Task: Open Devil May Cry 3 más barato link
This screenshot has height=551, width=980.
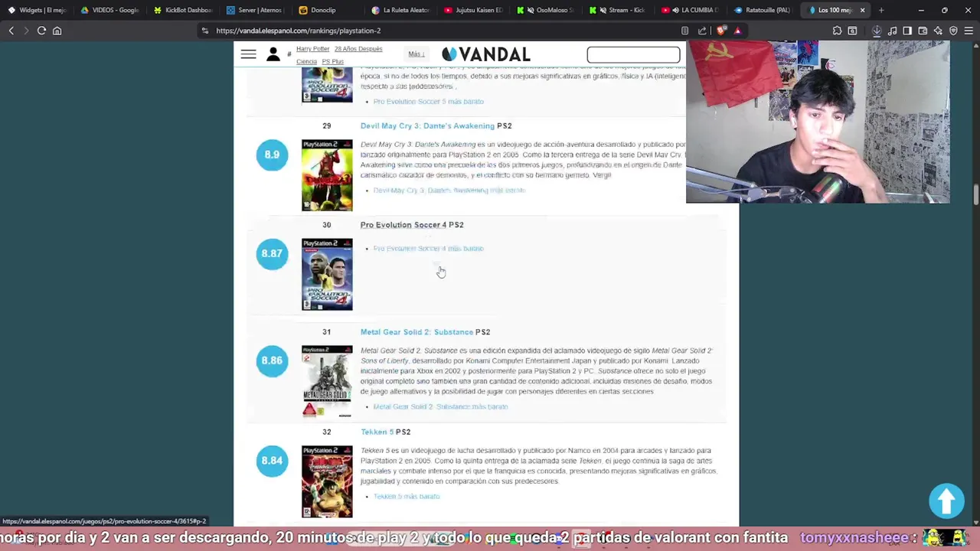Action: pyautogui.click(x=449, y=191)
